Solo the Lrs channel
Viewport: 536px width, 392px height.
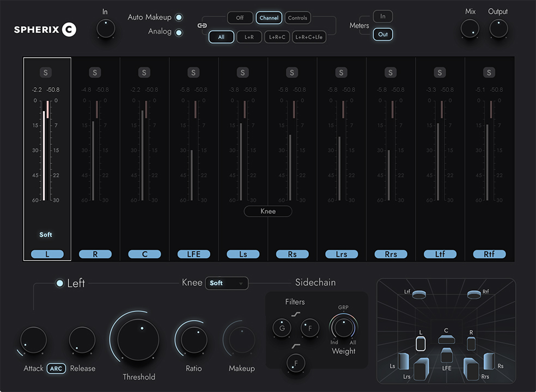click(x=341, y=72)
